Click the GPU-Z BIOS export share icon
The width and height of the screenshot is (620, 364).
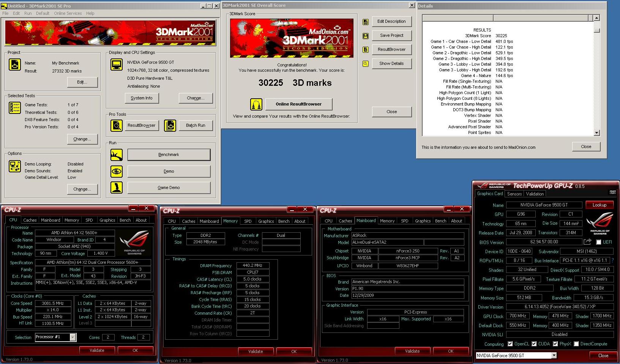pos(587,241)
